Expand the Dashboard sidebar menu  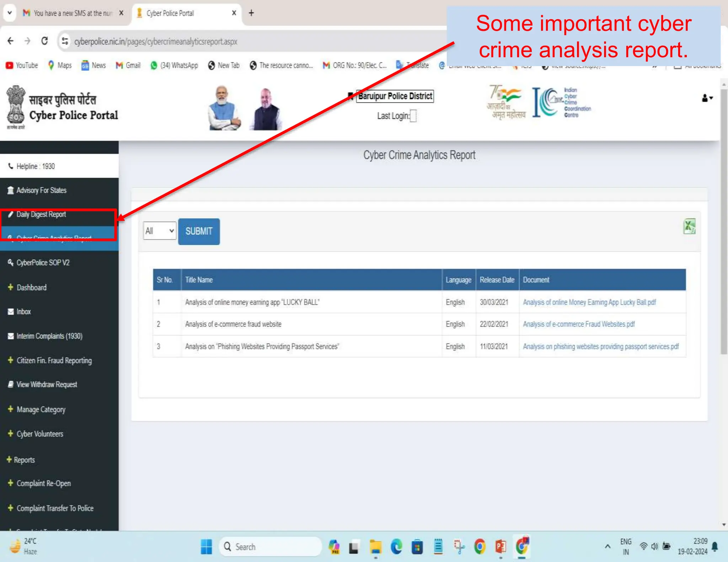tap(31, 287)
